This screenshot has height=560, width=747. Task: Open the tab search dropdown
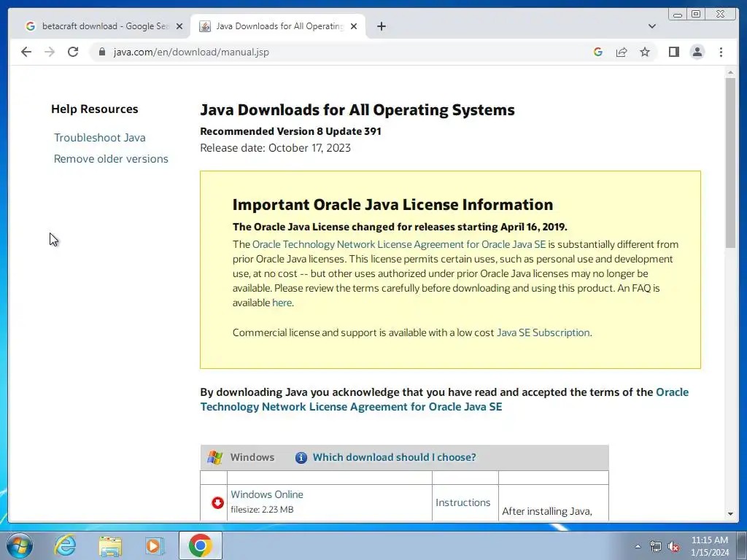tap(651, 26)
